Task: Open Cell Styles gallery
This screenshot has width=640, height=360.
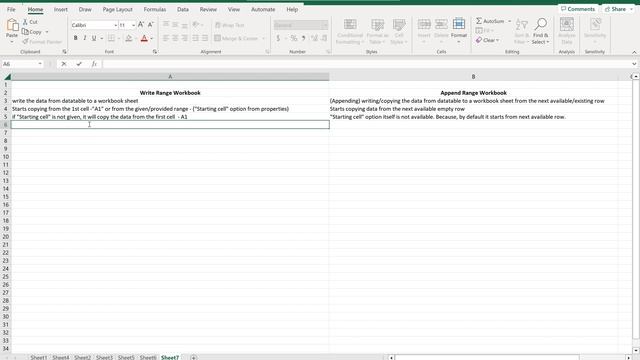Action: click(x=399, y=31)
